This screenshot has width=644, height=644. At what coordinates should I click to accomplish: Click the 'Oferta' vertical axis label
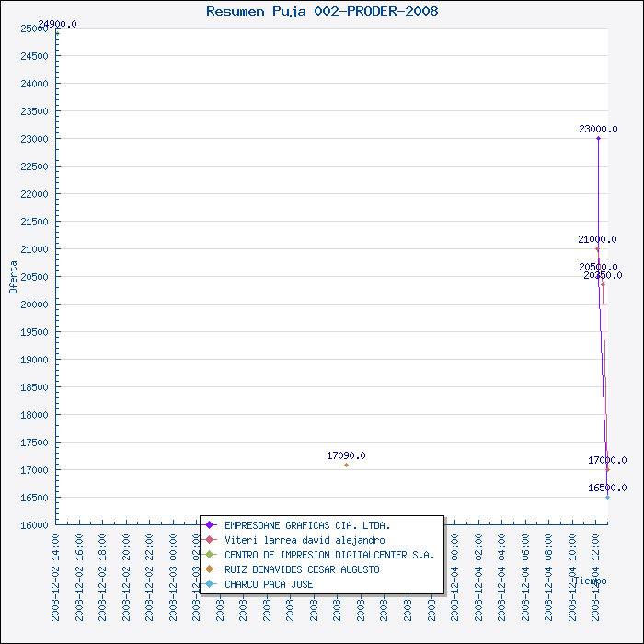tap(13, 276)
